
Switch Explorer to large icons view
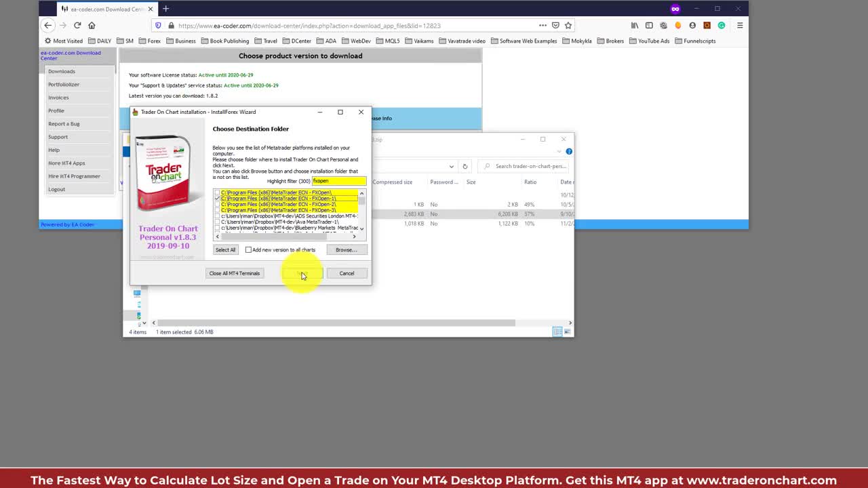(x=567, y=331)
